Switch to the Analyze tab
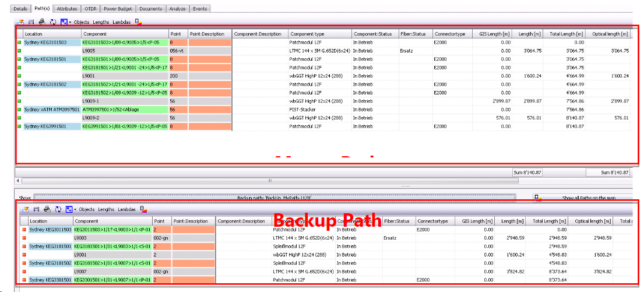The image size is (644, 292). coord(178,8)
